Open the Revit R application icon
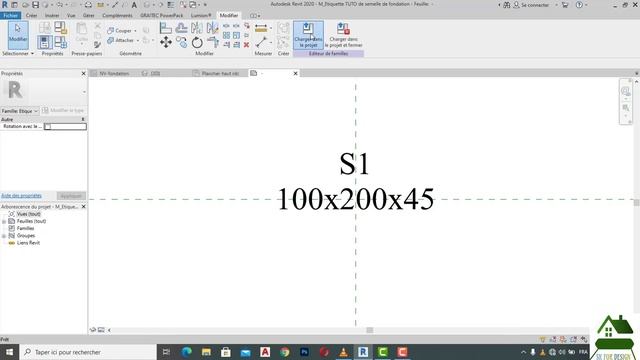 click(x=5, y=5)
